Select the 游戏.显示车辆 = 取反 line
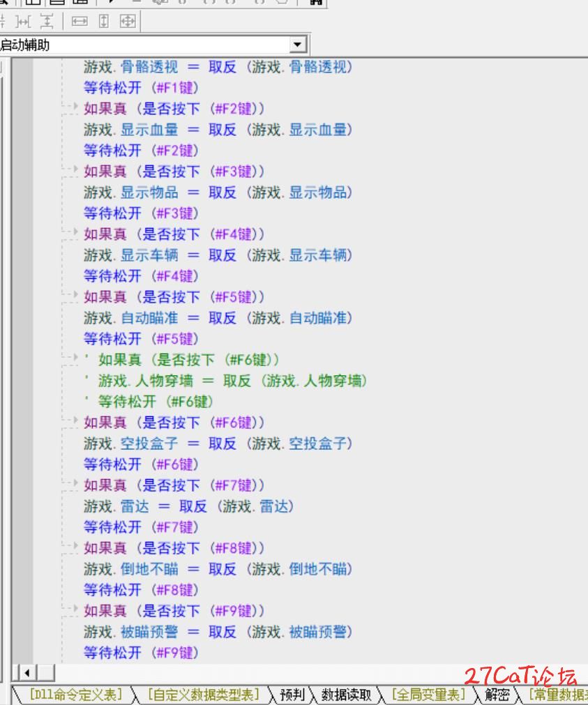588x705 pixels. pos(218,255)
